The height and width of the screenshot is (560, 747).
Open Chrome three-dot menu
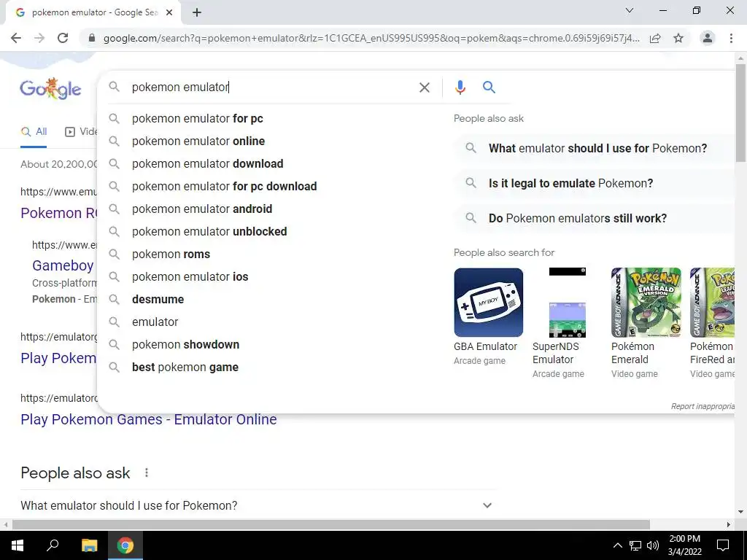tap(731, 38)
